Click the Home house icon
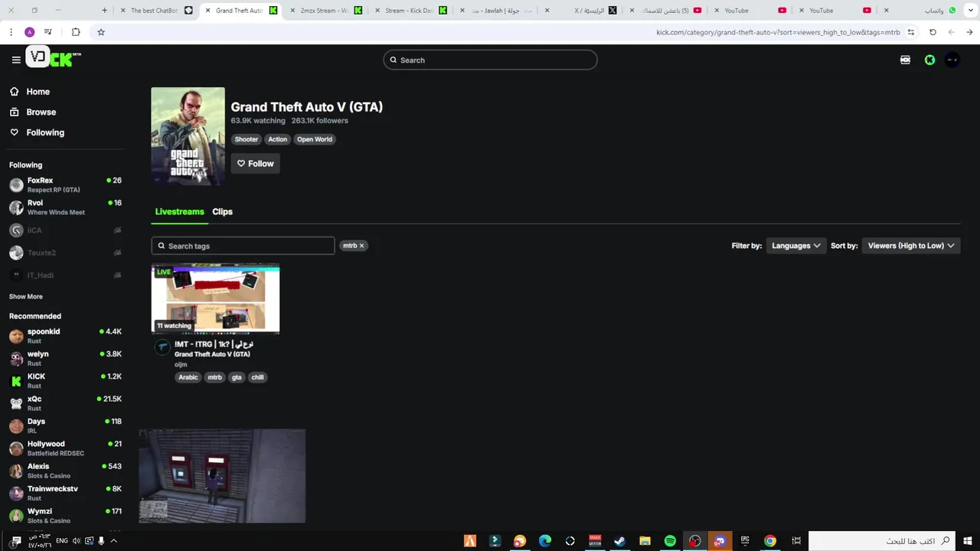980x551 pixels. pyautogui.click(x=15, y=92)
